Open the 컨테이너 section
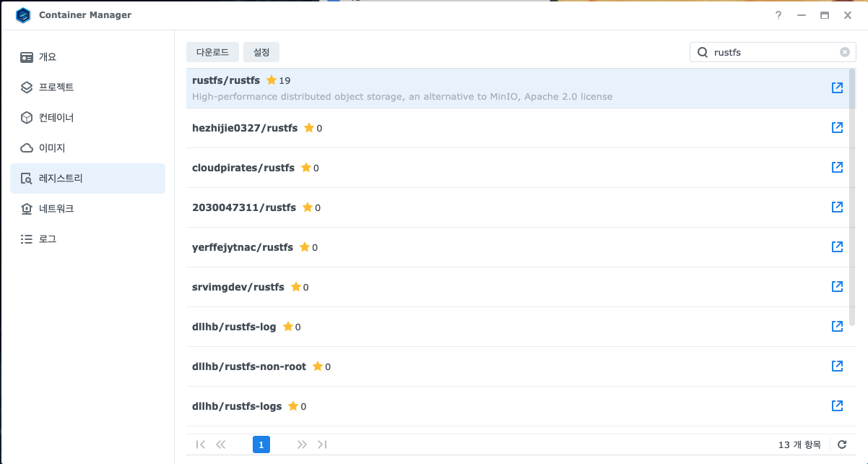The width and height of the screenshot is (868, 464). pos(87,118)
